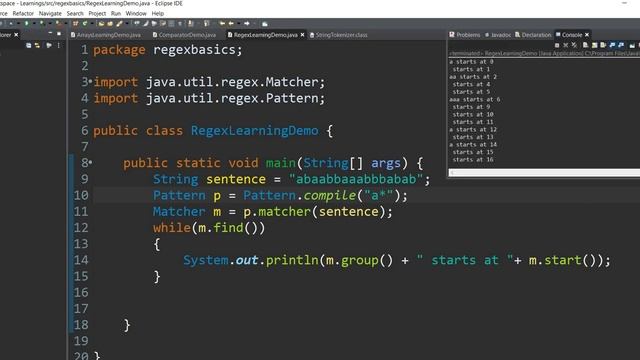
Task: Clear Console using the page icon
Action: 585,45
